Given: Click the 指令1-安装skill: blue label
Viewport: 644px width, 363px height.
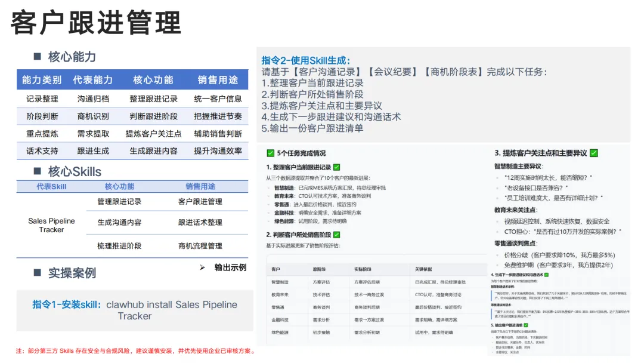Looking at the screenshot, I should tap(67, 304).
